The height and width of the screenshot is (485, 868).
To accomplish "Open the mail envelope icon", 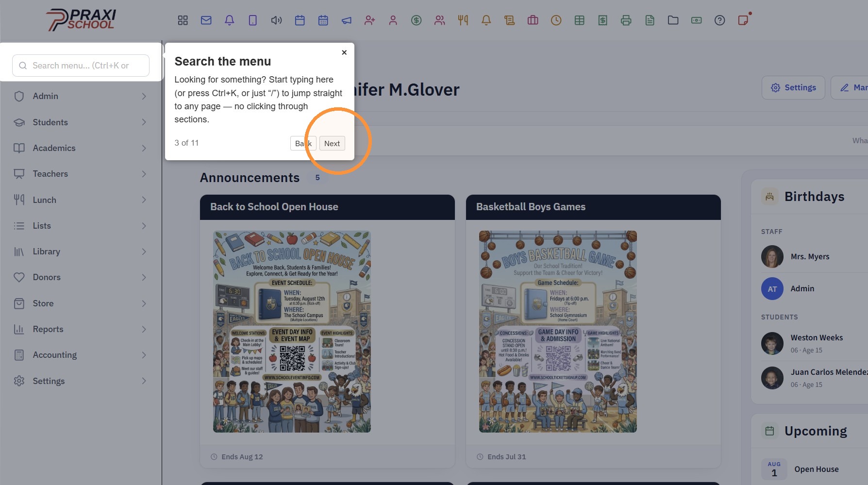I will pyautogui.click(x=206, y=20).
